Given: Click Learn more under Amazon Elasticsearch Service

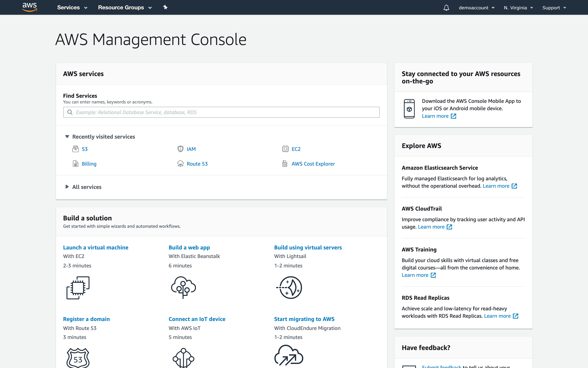Looking at the screenshot, I should pos(496,186).
